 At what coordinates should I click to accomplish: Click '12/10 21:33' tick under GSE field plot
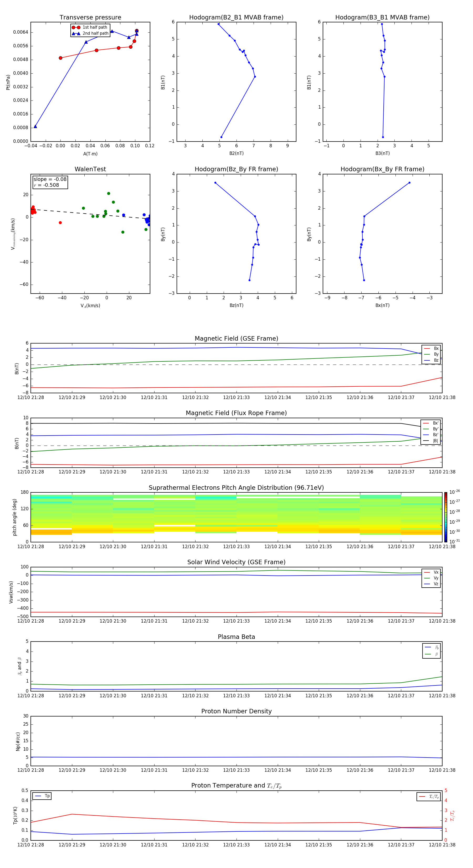click(236, 398)
